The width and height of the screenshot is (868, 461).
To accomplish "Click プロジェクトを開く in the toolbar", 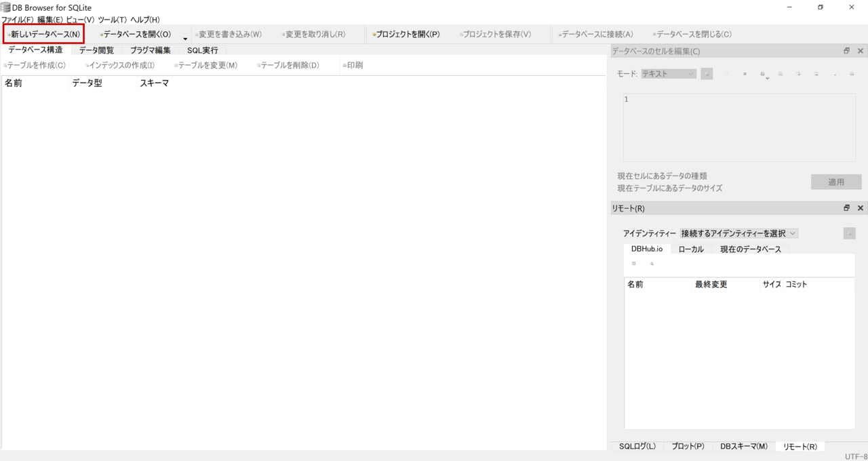I will pyautogui.click(x=406, y=34).
